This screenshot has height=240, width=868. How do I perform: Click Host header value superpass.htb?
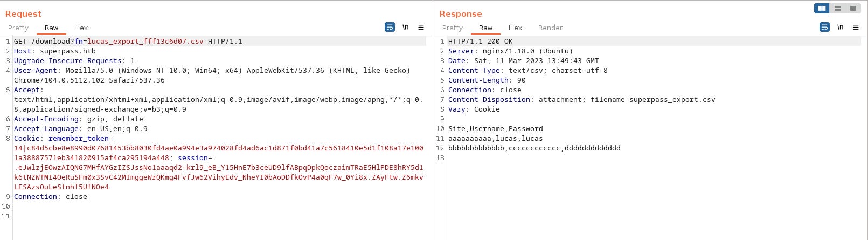click(x=68, y=51)
